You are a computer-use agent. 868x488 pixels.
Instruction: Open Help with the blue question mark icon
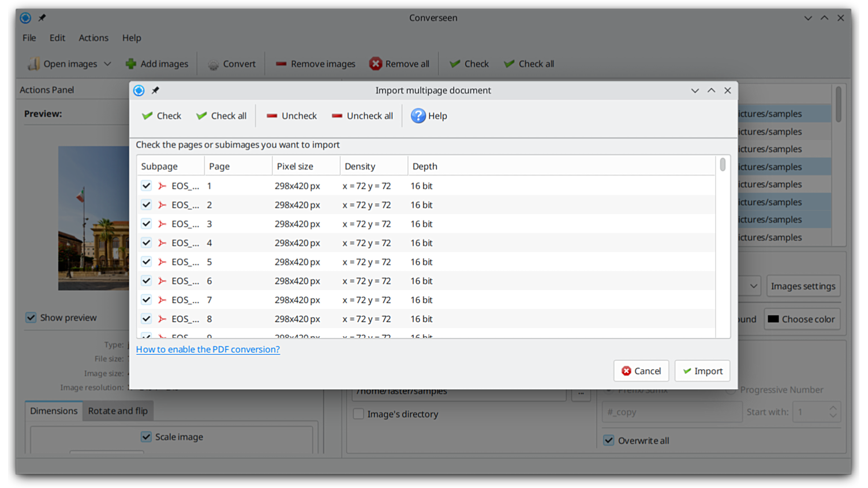(x=418, y=116)
